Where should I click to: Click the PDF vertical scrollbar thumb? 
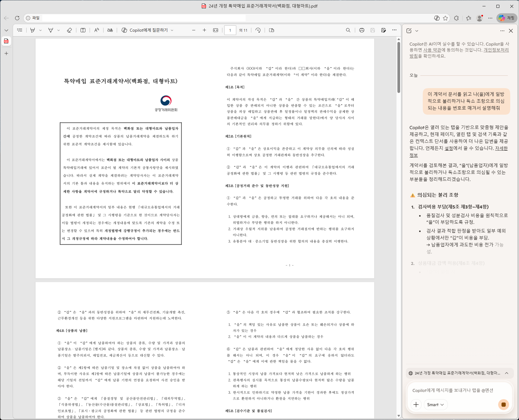399,67
